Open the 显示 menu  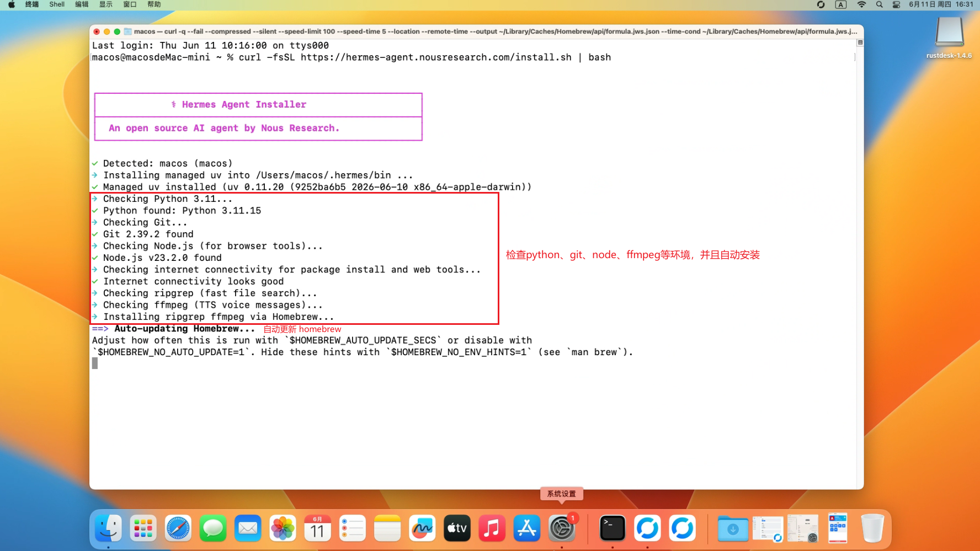(x=106, y=4)
